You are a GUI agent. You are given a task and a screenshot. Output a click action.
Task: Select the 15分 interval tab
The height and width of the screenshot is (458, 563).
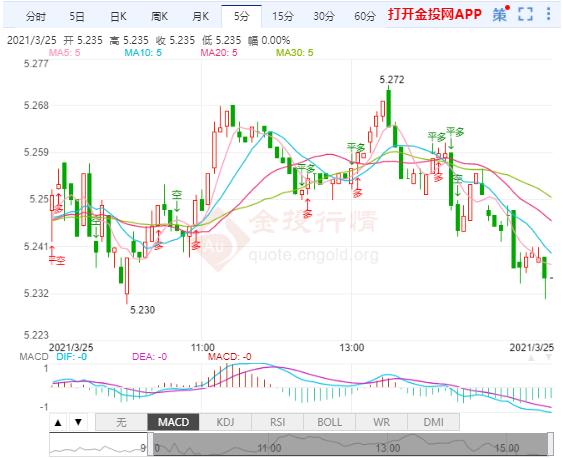click(x=282, y=16)
